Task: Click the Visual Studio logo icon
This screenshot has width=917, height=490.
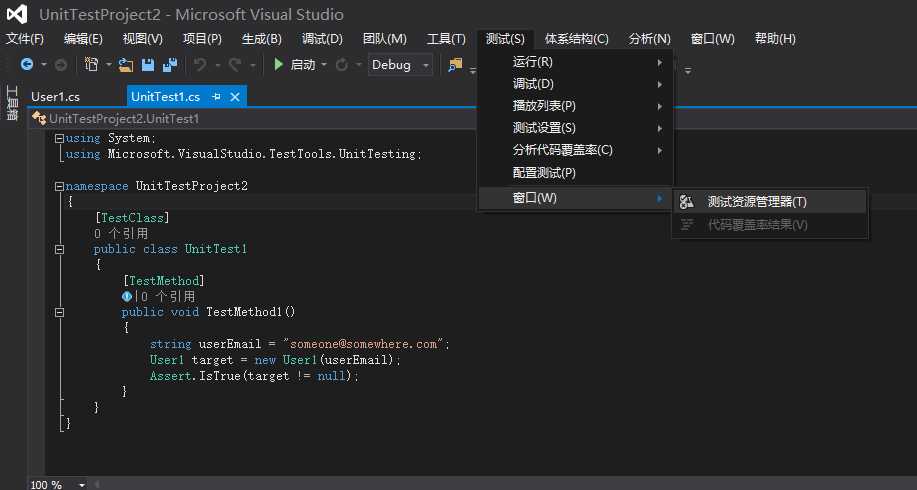Action: pos(16,14)
